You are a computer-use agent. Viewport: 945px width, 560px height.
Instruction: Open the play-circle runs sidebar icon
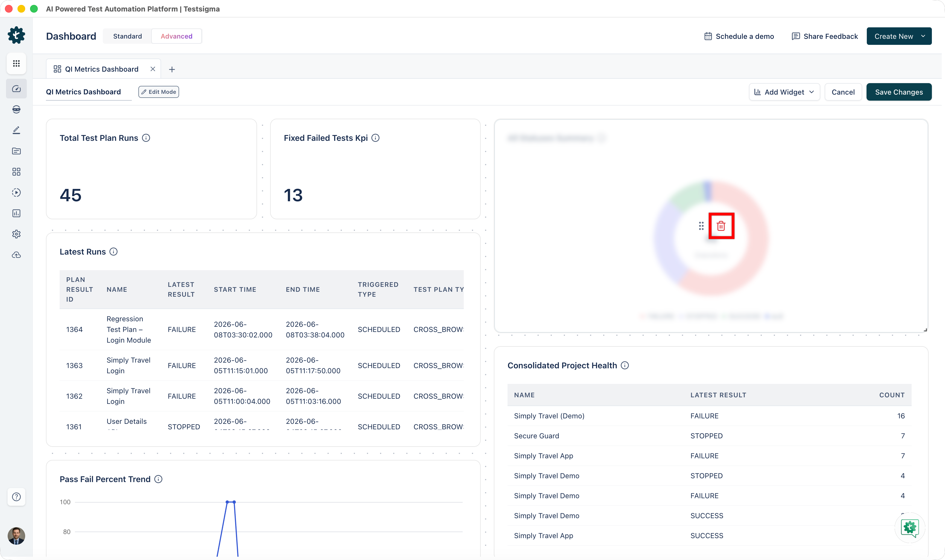click(x=16, y=192)
